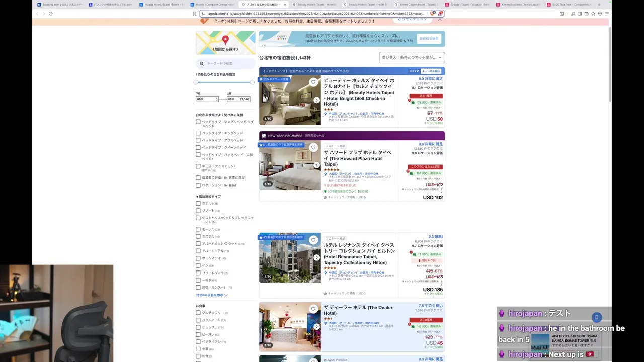Expand 他5件の項目を表示 property types

point(212,295)
